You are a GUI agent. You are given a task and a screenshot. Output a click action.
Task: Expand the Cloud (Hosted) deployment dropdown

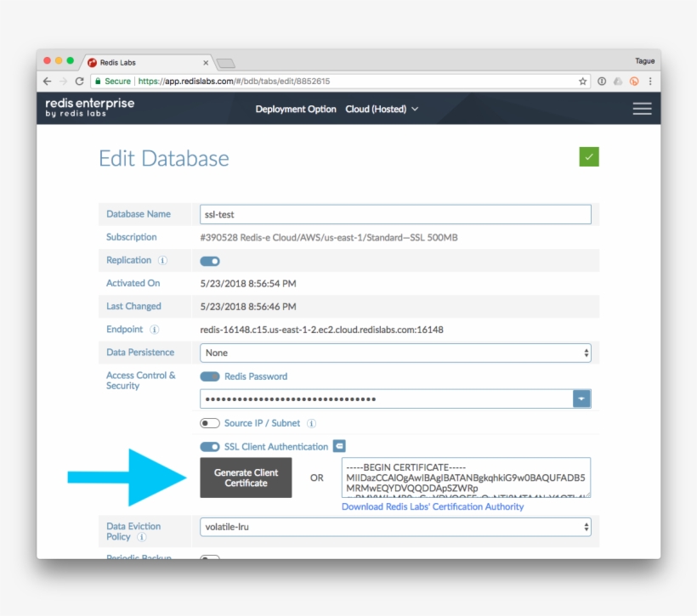point(382,109)
